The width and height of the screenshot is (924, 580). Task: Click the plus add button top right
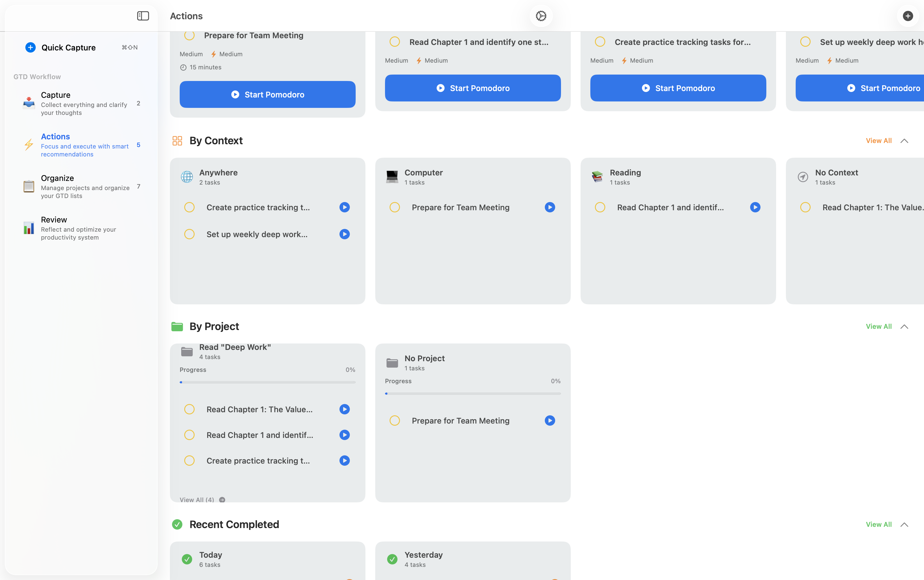point(908,16)
